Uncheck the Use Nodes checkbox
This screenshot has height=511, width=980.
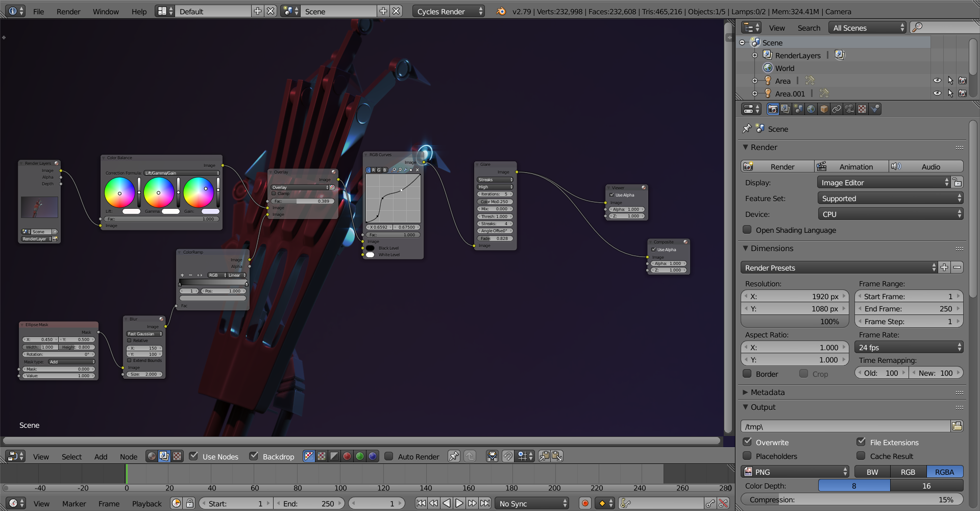193,456
